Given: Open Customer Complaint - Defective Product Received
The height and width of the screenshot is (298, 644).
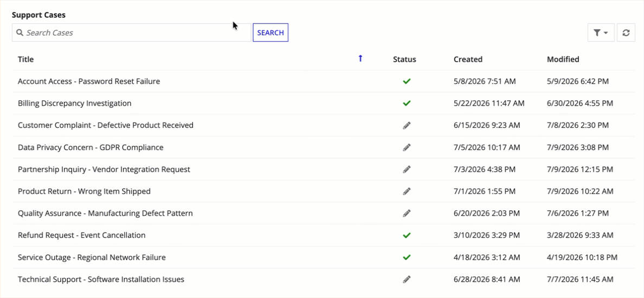Looking at the screenshot, I should click(x=106, y=125).
